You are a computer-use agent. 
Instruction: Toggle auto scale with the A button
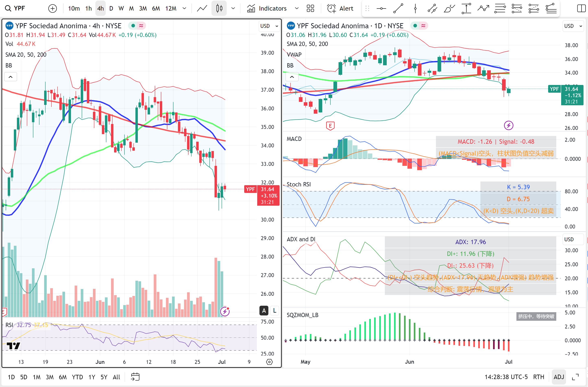coord(264,311)
